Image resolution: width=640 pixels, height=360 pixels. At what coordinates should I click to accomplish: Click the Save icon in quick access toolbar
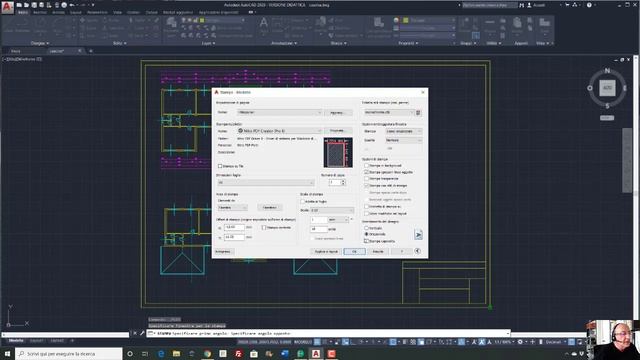tap(34, 5)
